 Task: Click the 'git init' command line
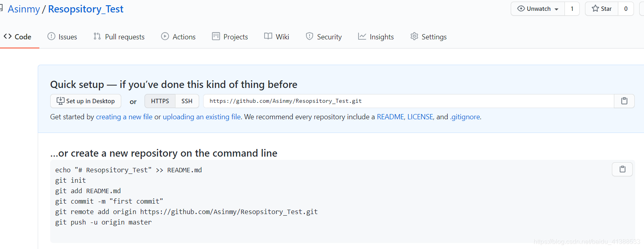[x=71, y=180]
